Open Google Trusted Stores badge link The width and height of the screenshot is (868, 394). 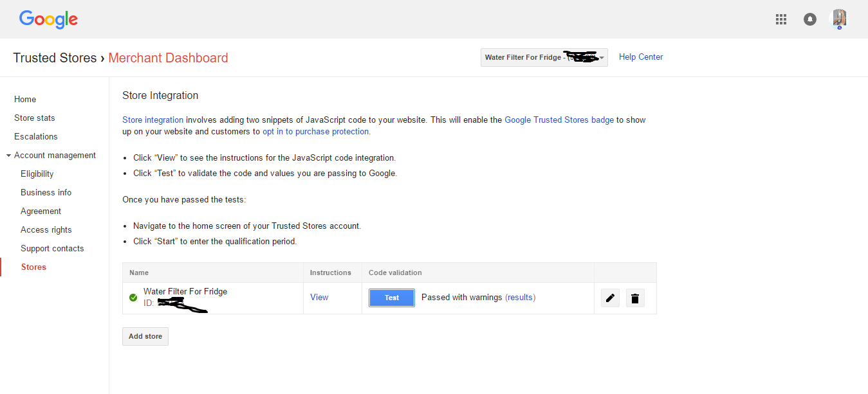[559, 120]
